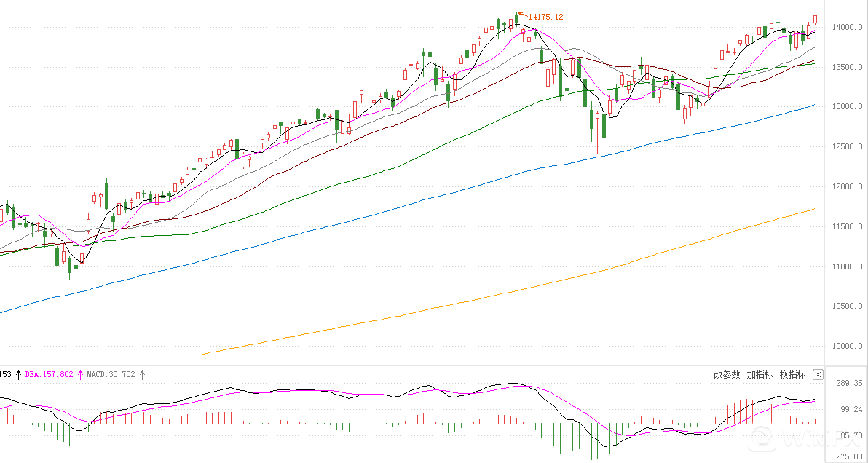
Task: Click the gray arrow after the MACD value
Action: tap(143, 375)
